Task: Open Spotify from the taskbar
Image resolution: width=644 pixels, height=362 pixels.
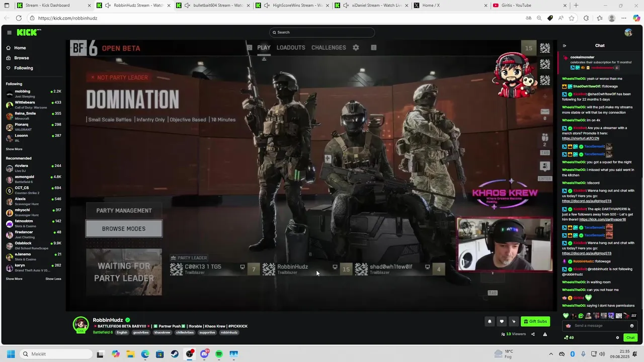Action: click(219, 354)
